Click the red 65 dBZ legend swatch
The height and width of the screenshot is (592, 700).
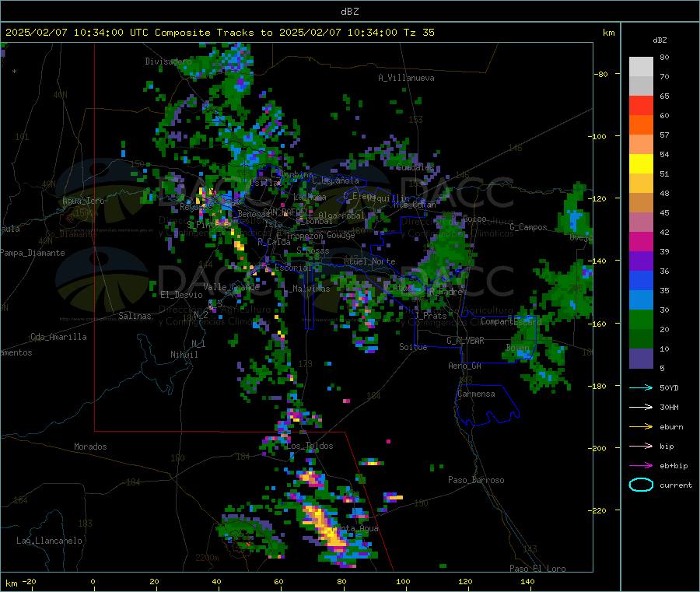click(x=641, y=105)
